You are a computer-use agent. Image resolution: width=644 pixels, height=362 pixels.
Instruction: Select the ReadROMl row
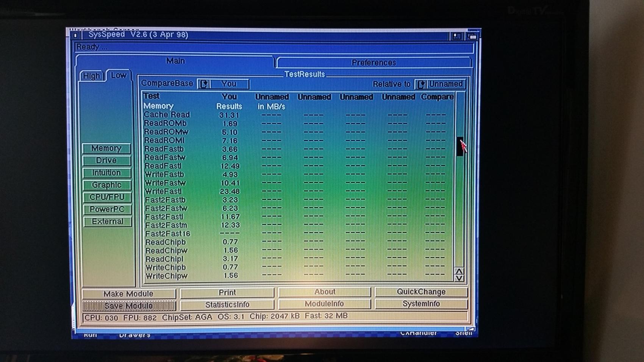pos(297,140)
